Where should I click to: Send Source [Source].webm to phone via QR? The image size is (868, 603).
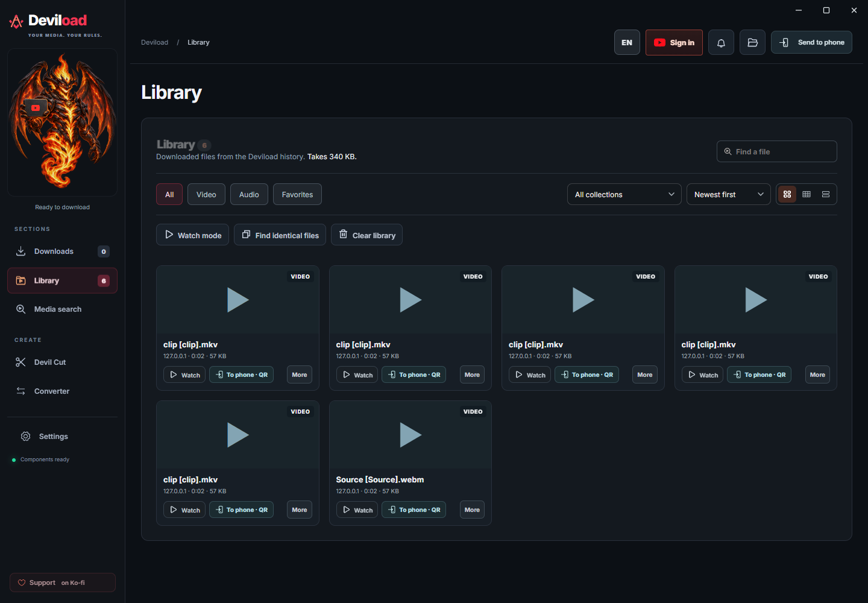(414, 510)
